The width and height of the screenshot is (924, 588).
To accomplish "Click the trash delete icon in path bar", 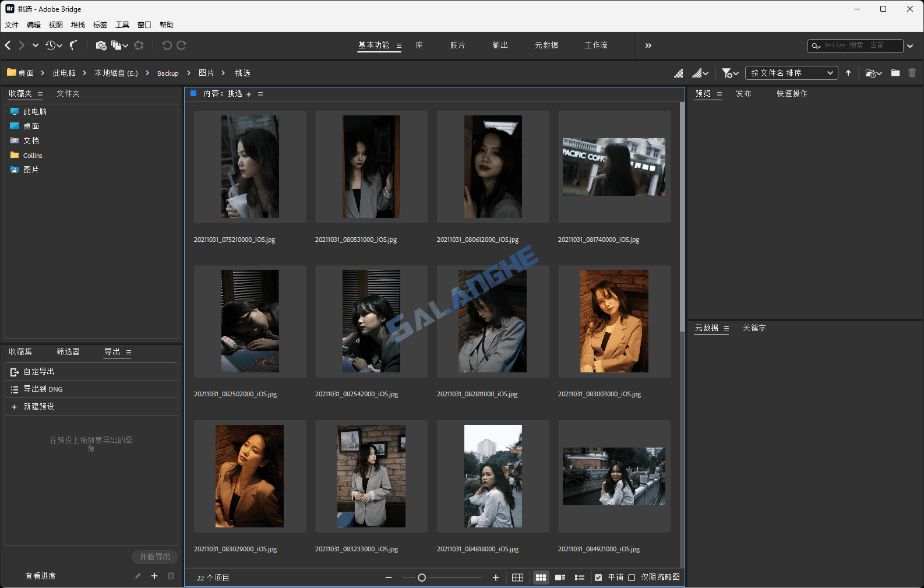I will click(x=912, y=73).
